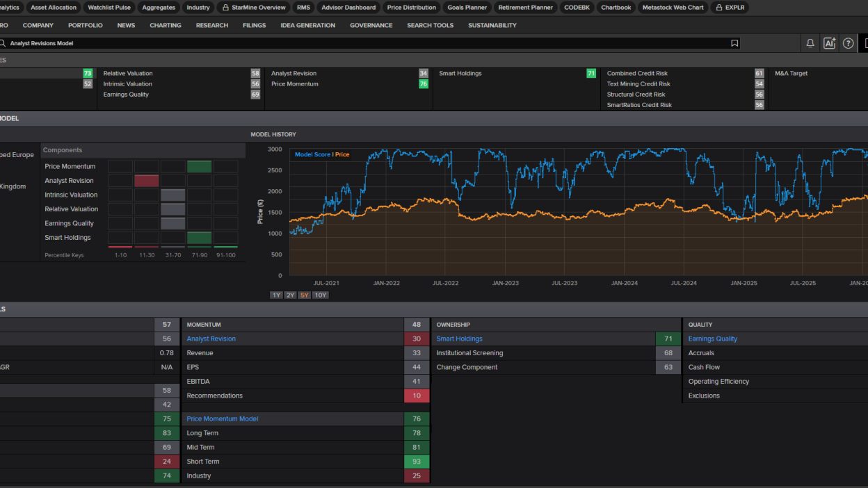This screenshot has height=488, width=868.
Task: Click lock icon on StarMine Overview tab
Action: pos(225,8)
